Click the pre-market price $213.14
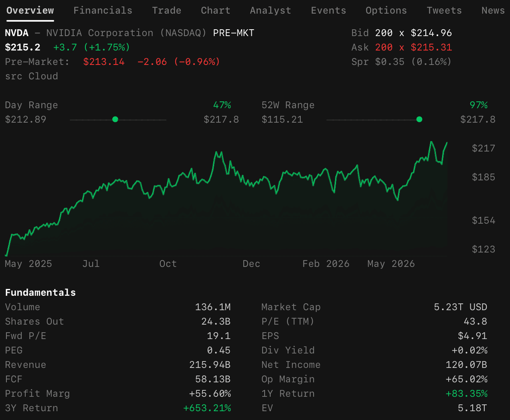The width and height of the screenshot is (510, 420). [104, 62]
